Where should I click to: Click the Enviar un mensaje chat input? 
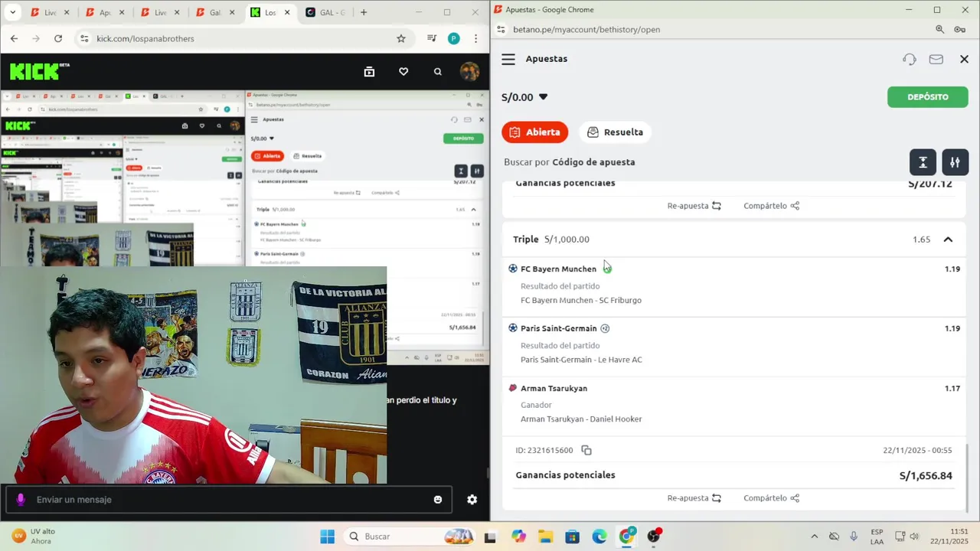pos(228,500)
